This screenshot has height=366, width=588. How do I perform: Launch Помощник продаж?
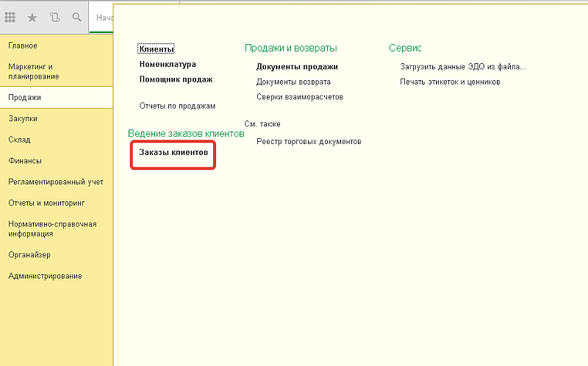pyautogui.click(x=176, y=79)
